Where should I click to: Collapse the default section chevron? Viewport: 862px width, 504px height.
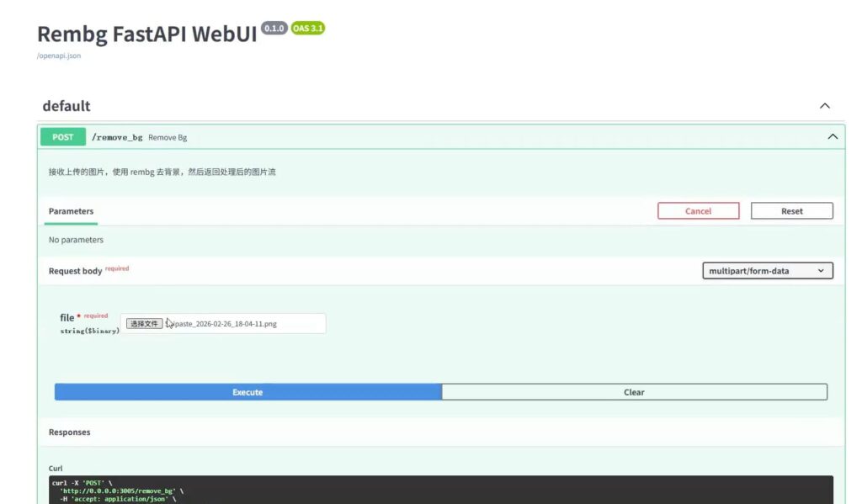pyautogui.click(x=824, y=106)
